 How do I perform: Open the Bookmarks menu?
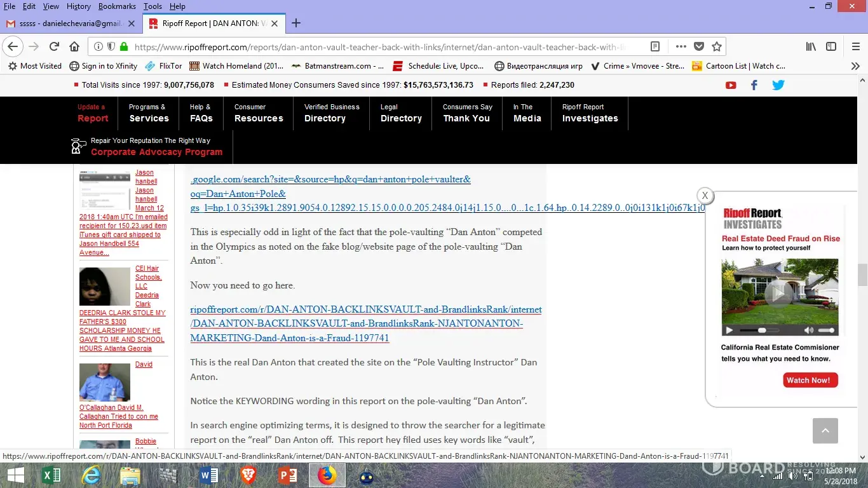point(117,6)
